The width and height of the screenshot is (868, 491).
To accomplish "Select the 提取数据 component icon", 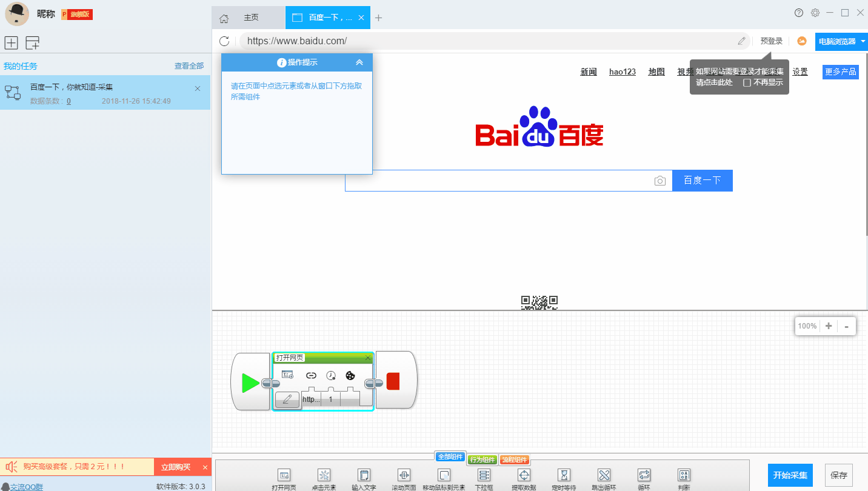I will (524, 476).
